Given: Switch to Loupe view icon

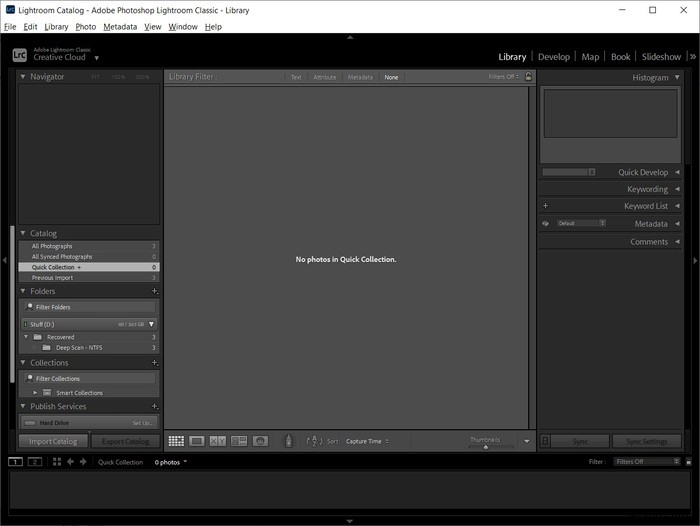Looking at the screenshot, I should tap(196, 441).
